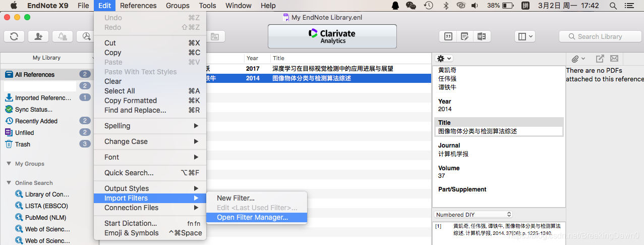Click the All References book icon

coord(9,74)
